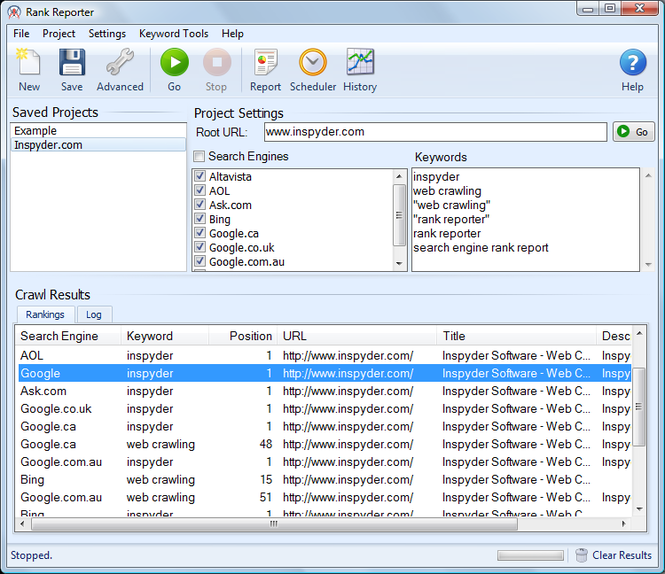Viewport: 665px width, 574px height.
Task: Click Keywords box scroll up arrow
Action: click(648, 176)
